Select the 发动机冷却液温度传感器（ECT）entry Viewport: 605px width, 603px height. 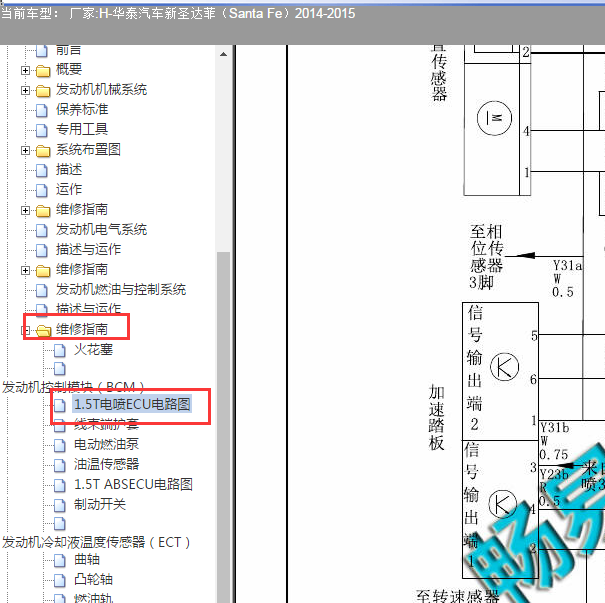point(96,542)
